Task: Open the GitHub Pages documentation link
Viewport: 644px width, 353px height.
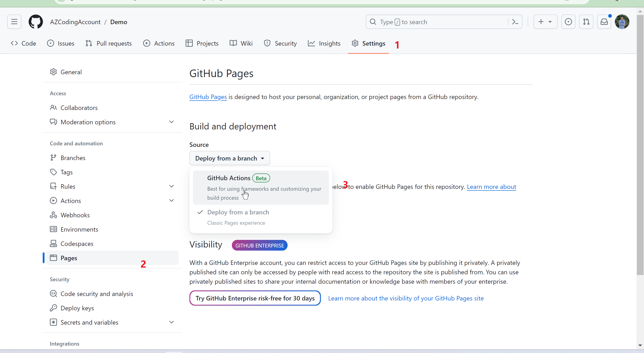Action: click(x=208, y=97)
